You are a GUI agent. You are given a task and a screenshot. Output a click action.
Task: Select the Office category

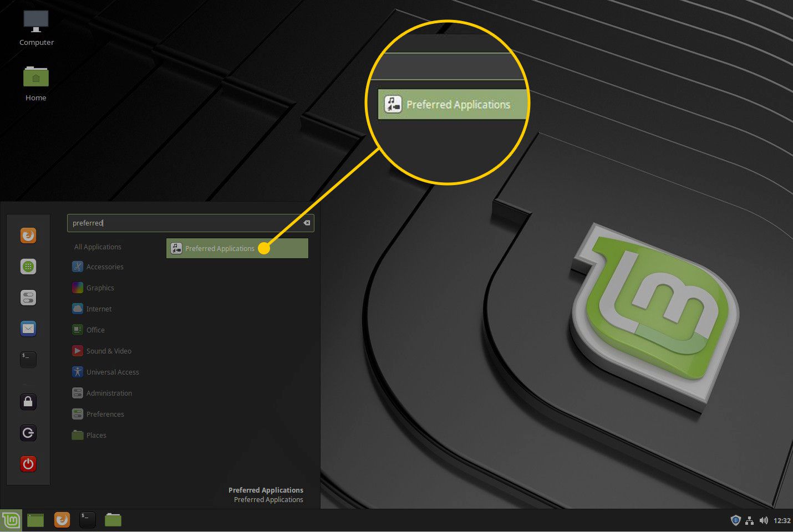click(x=88, y=330)
